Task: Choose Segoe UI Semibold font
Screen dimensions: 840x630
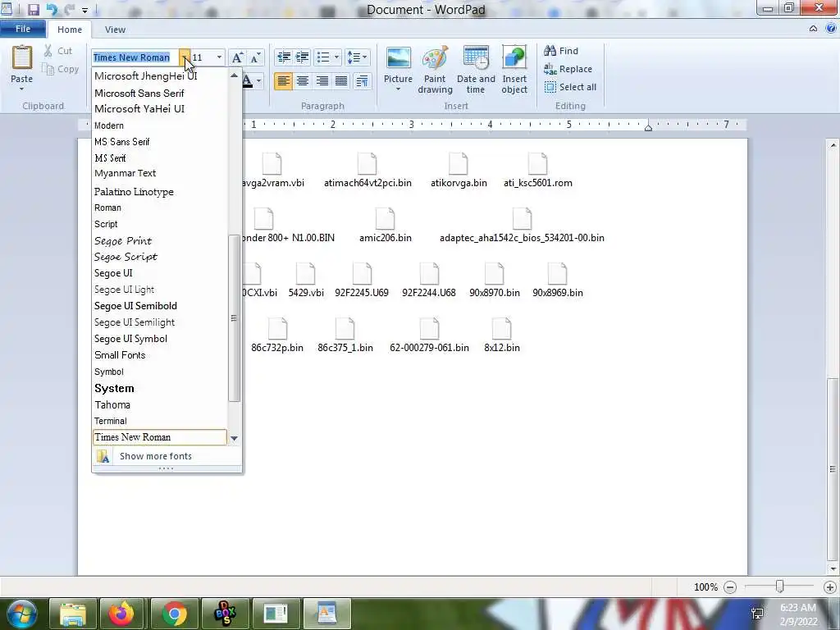Action: click(x=160, y=306)
